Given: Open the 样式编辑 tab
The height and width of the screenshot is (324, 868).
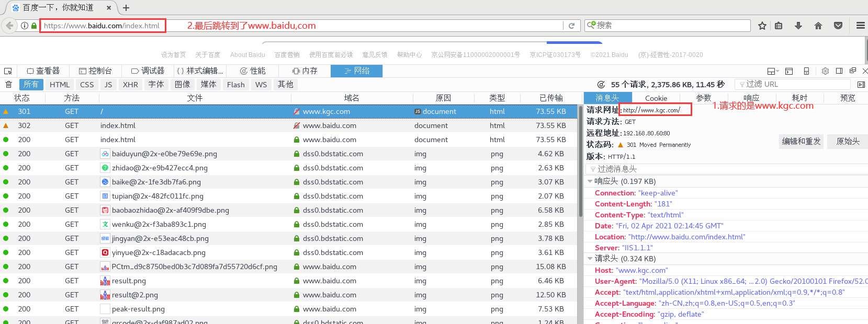Looking at the screenshot, I should coord(200,71).
